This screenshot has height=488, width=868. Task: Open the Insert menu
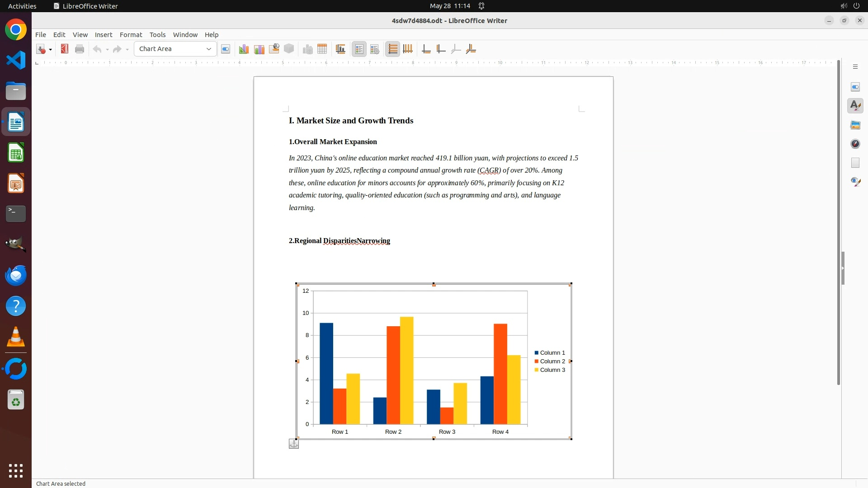pos(103,35)
